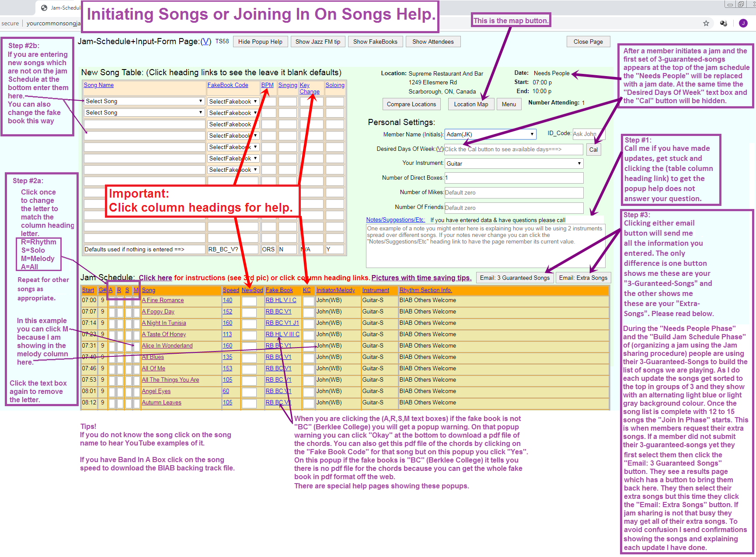Click the Jam-Schedule tab favicon

coord(44,8)
